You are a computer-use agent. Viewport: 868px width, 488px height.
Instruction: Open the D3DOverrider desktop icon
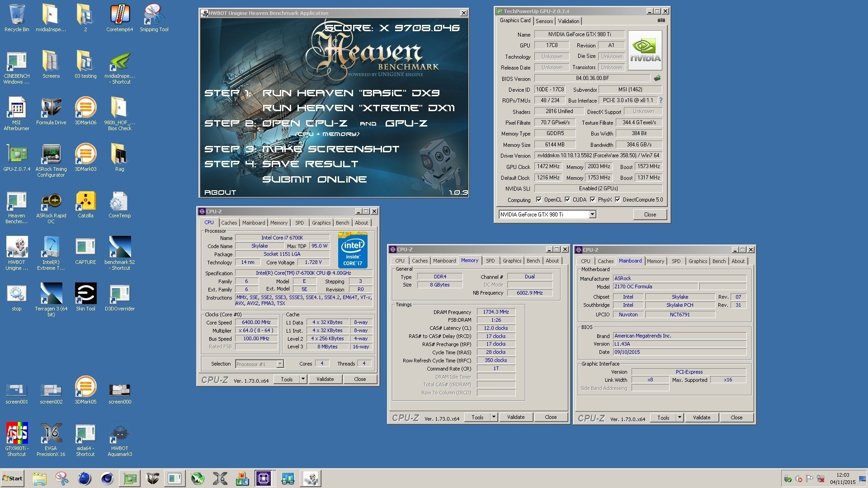click(x=120, y=298)
